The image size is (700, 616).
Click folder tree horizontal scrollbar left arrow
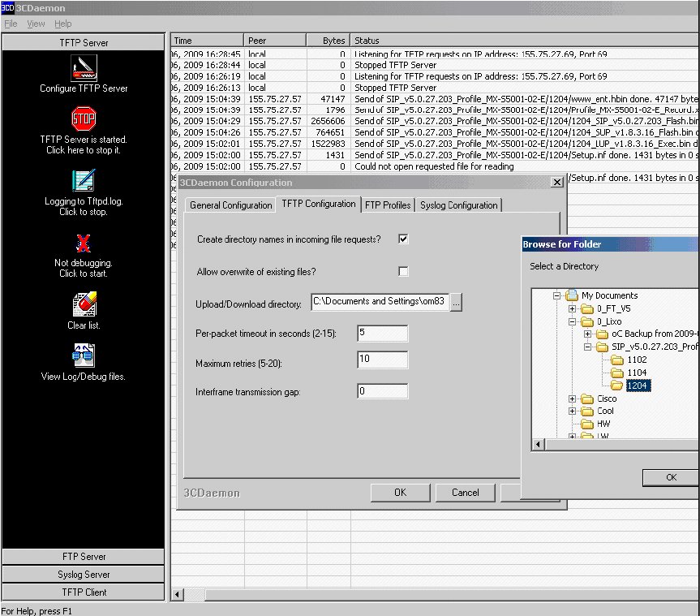tap(539, 445)
